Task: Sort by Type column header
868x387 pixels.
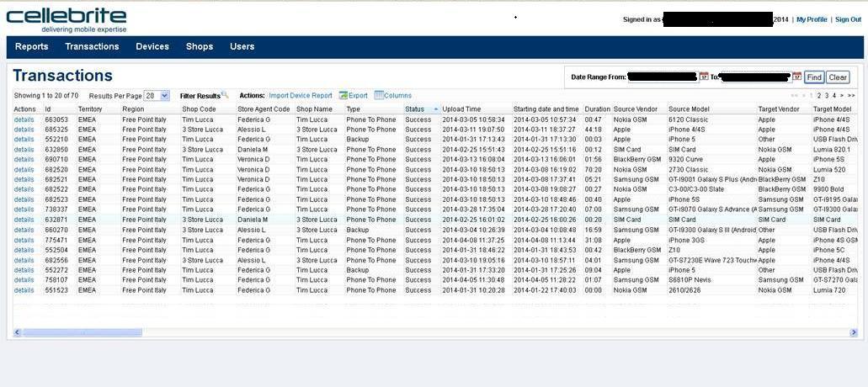Action: [x=354, y=109]
